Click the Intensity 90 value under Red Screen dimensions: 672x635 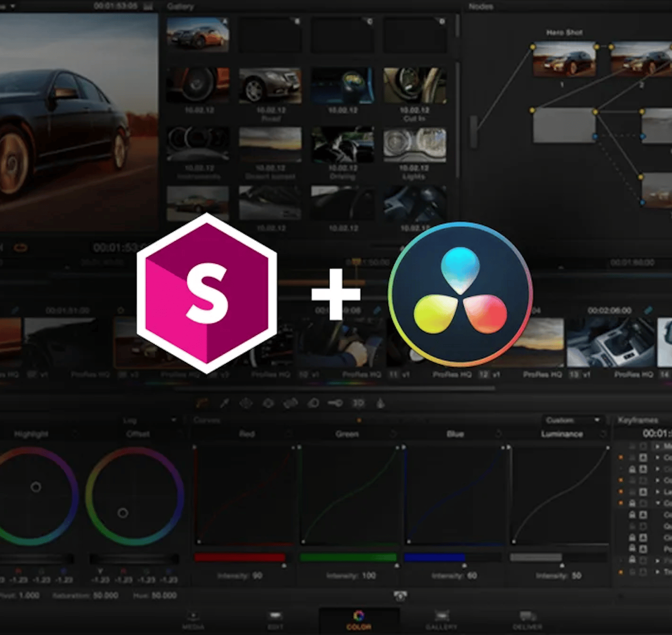257,576
